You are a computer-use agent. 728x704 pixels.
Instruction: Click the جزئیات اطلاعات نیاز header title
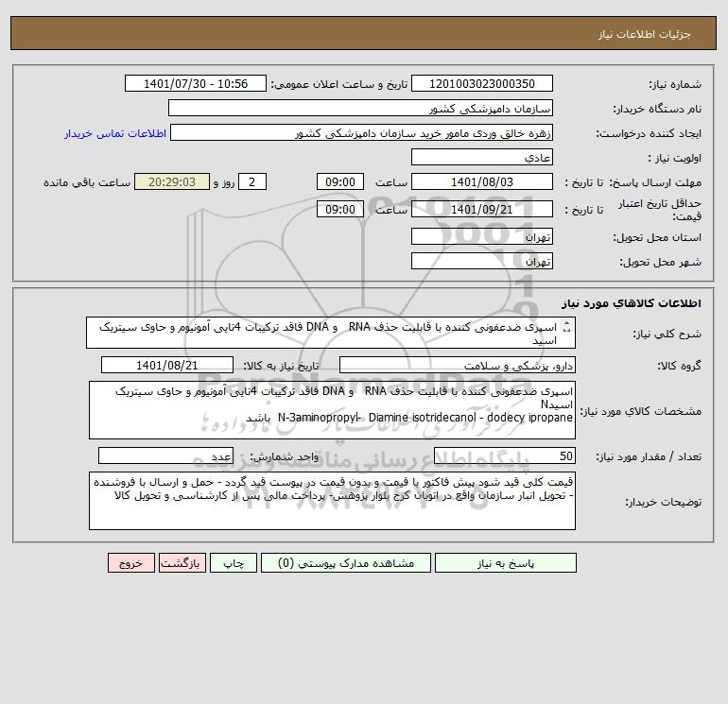[x=645, y=34]
